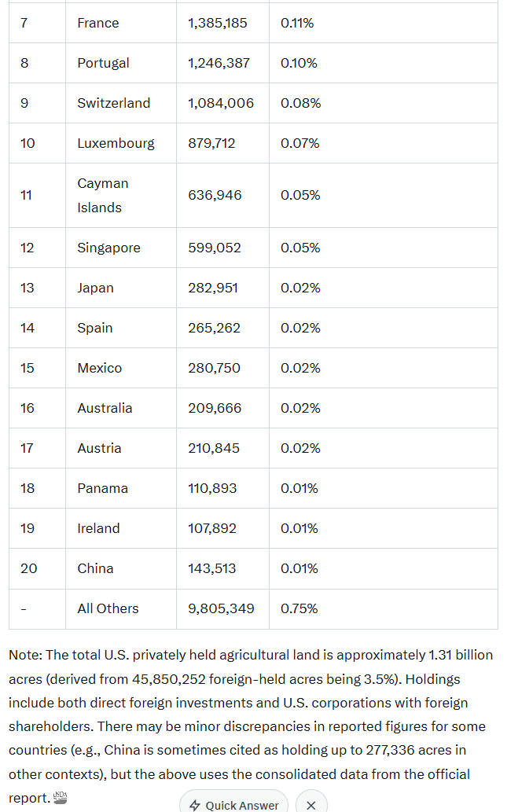Open the USDA source citation icon
This screenshot has height=812, width=507.
[61, 798]
